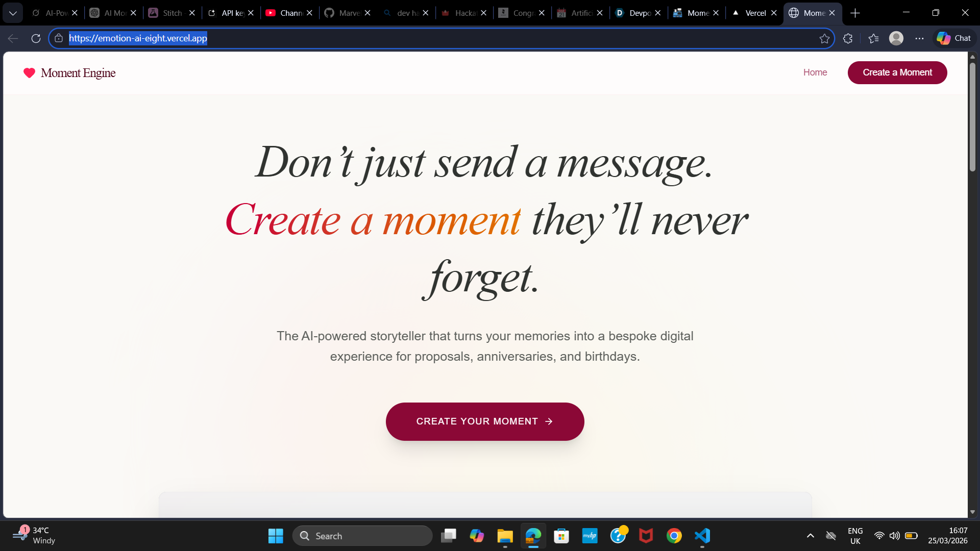This screenshot has width=980, height=551.
Task: Add page to favorites star icon
Action: click(x=824, y=38)
